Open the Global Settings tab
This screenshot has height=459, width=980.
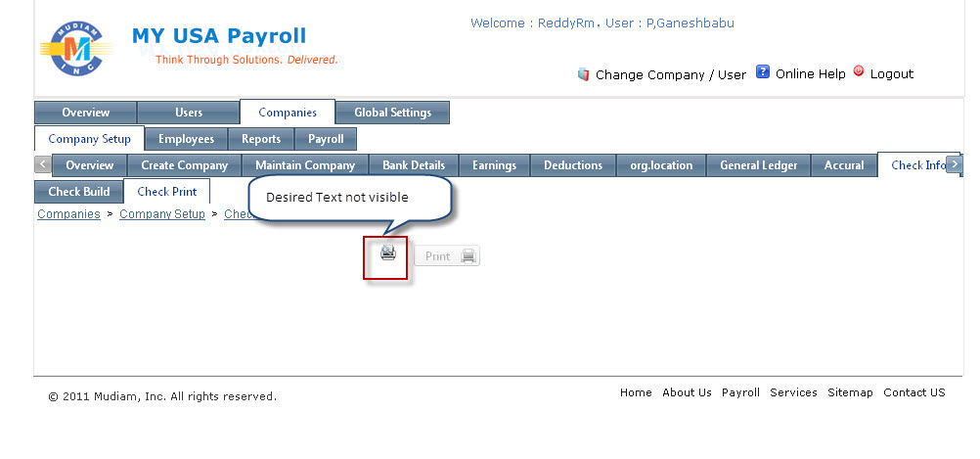392,113
